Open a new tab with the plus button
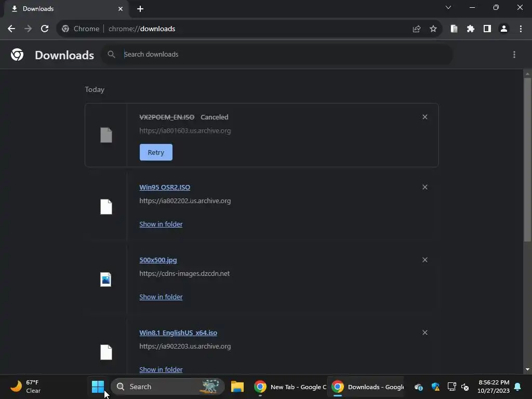Screen dimensions: 532x399 (x=140, y=9)
